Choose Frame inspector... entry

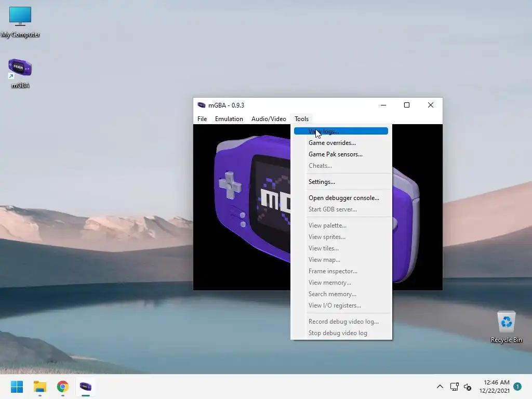pyautogui.click(x=341, y=271)
